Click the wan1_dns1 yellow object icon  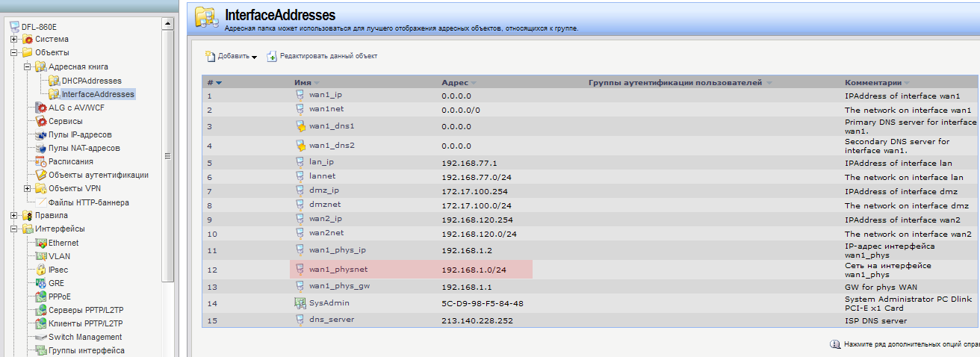point(301,126)
